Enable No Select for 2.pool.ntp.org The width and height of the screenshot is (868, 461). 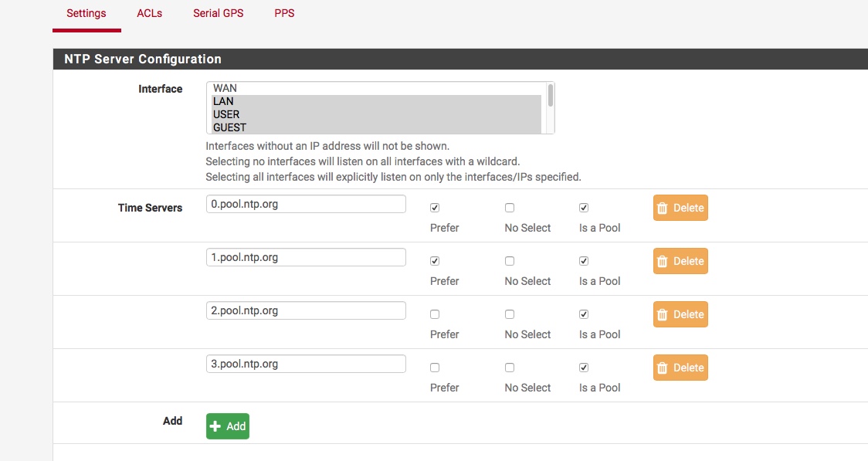click(509, 314)
